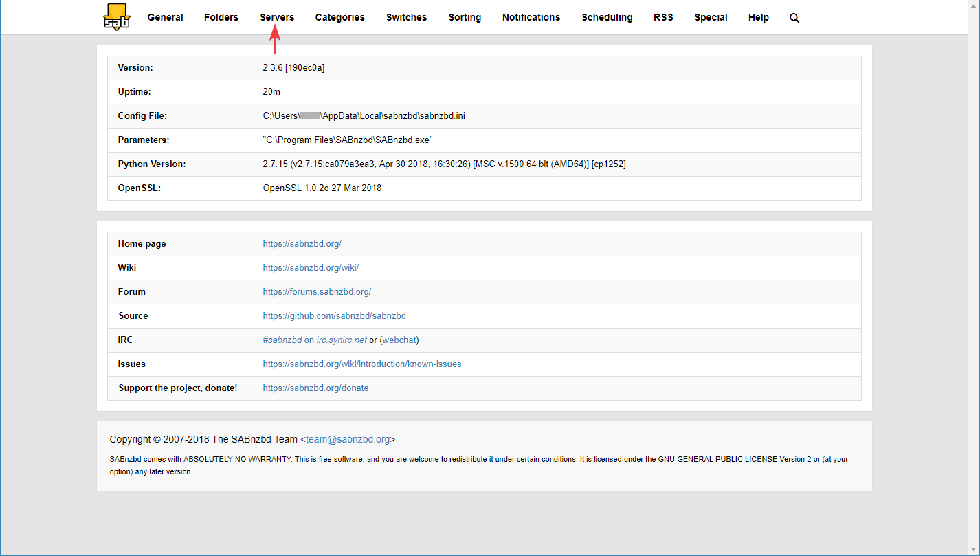Viewport: 980px width, 556px height.
Task: Select the version value 2.3.6 [190ec0a]
Action: point(293,67)
